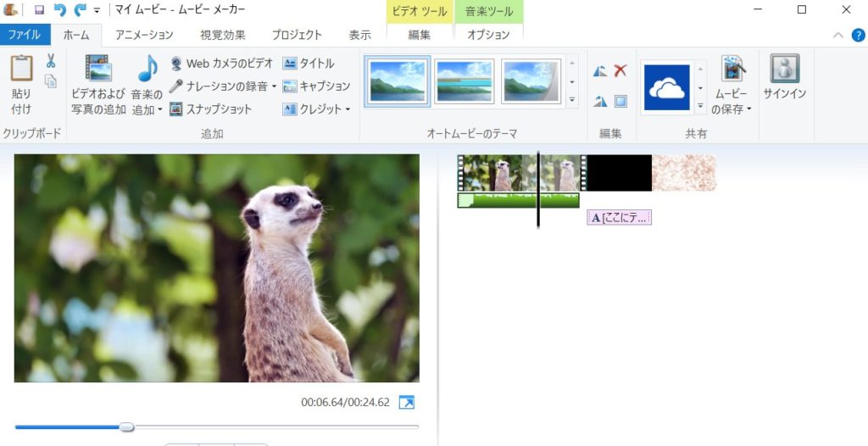Select the third AutoMovie theme thumbnail
The width and height of the screenshot is (868, 446).
531,81
